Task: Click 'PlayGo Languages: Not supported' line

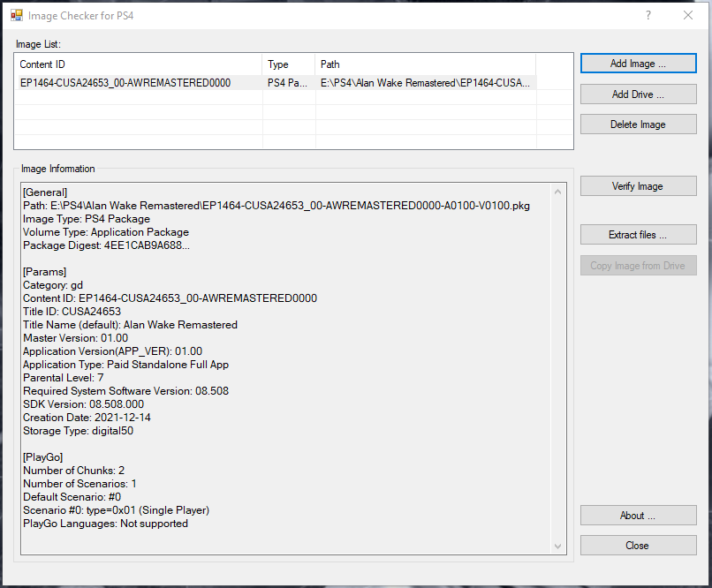Action: tap(105, 524)
